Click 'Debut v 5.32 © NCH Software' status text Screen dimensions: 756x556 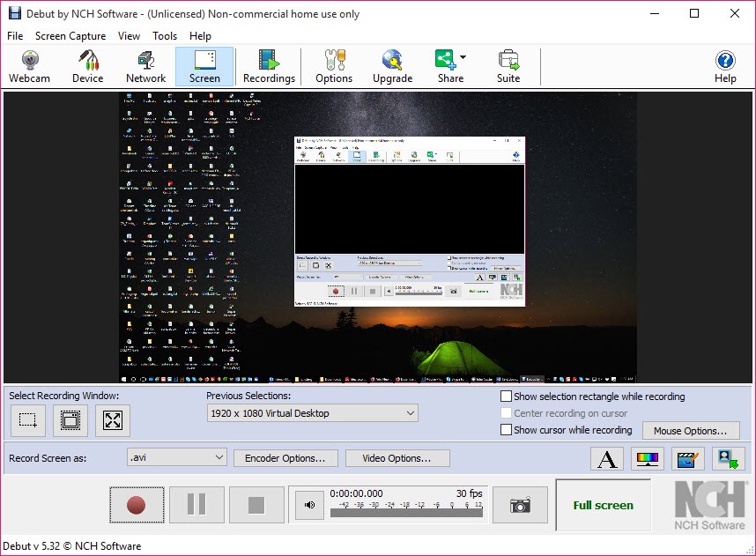(x=72, y=546)
